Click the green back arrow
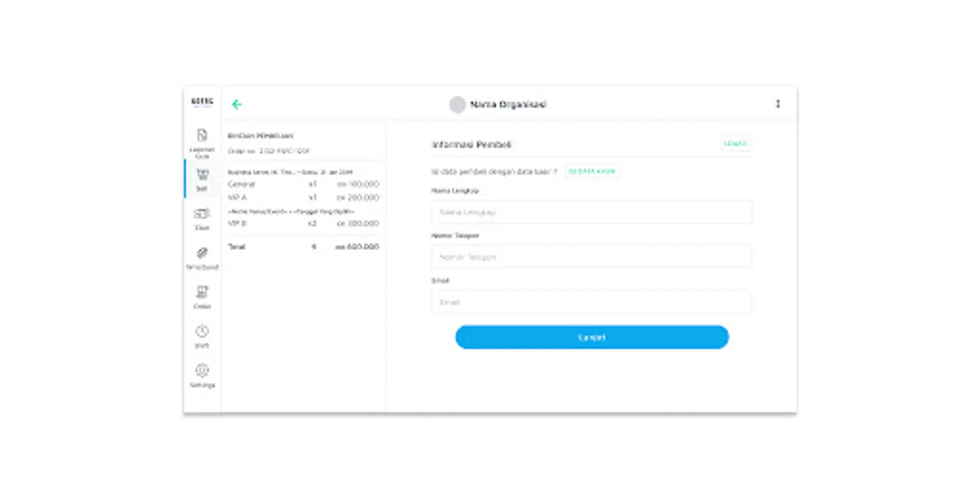The width and height of the screenshot is (980, 479). [x=237, y=104]
